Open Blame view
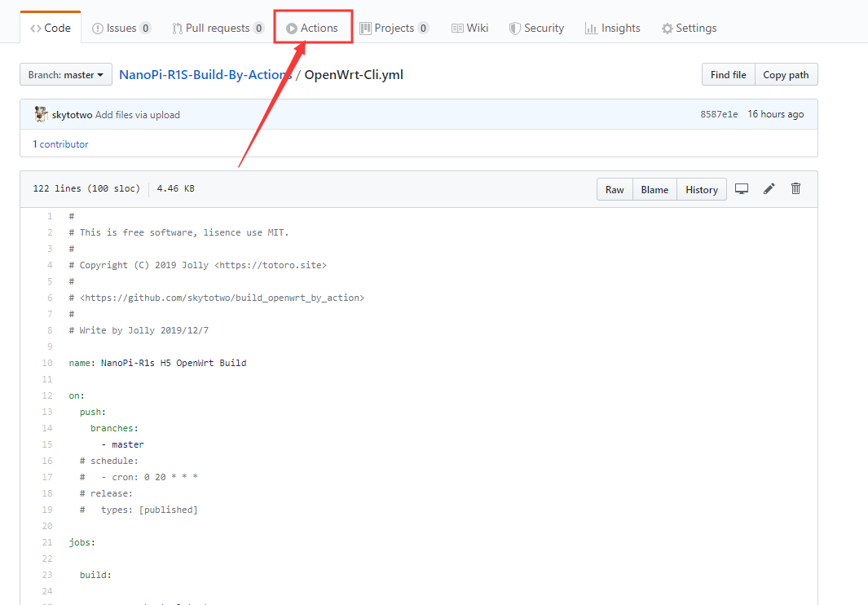This screenshot has width=868, height=605. coord(654,189)
